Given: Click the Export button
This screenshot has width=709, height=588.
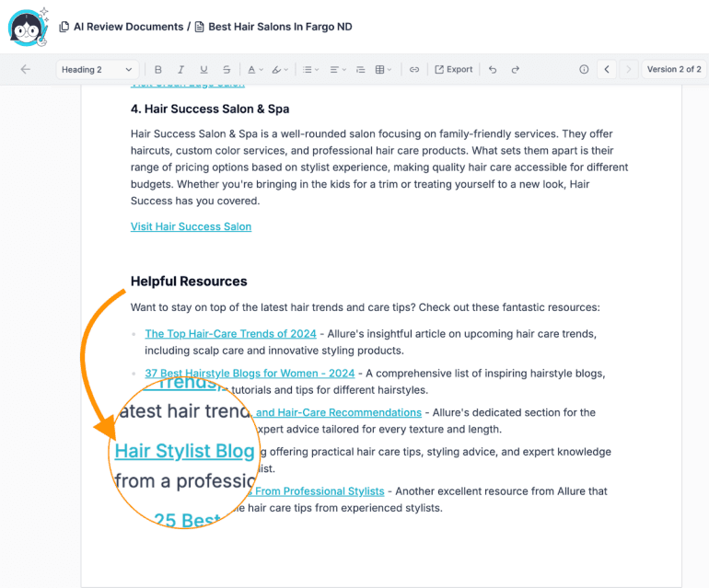Looking at the screenshot, I should click(454, 69).
